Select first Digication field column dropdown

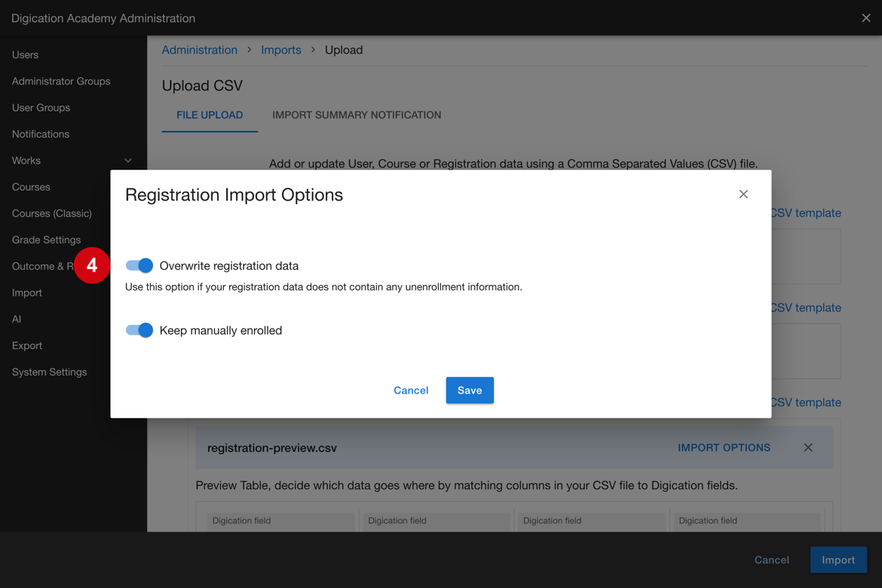pos(280,521)
